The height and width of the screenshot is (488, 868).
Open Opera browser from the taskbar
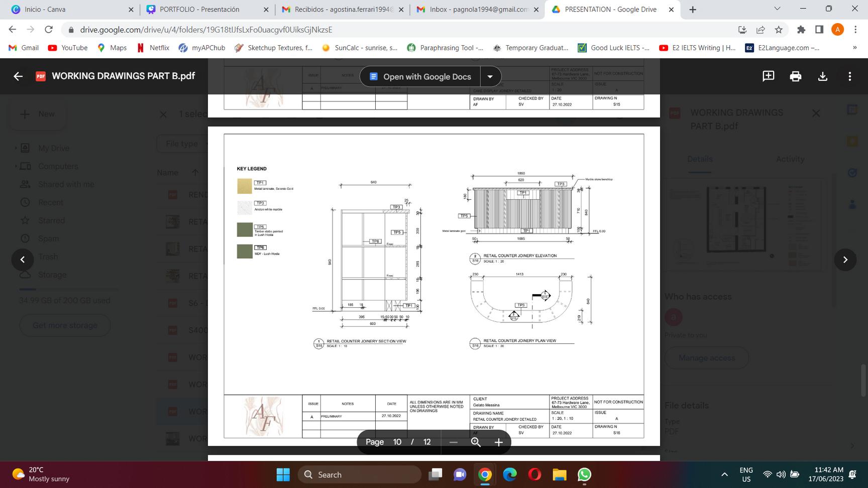534,474
